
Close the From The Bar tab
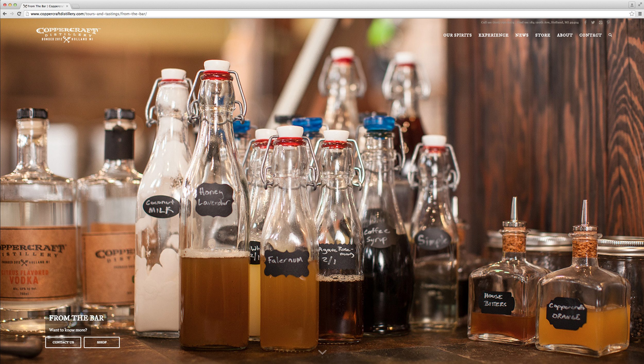tap(67, 6)
